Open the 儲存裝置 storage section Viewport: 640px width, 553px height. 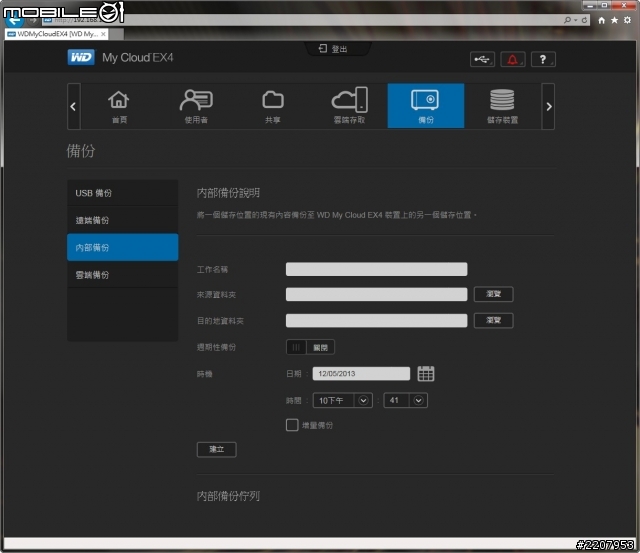(x=502, y=106)
